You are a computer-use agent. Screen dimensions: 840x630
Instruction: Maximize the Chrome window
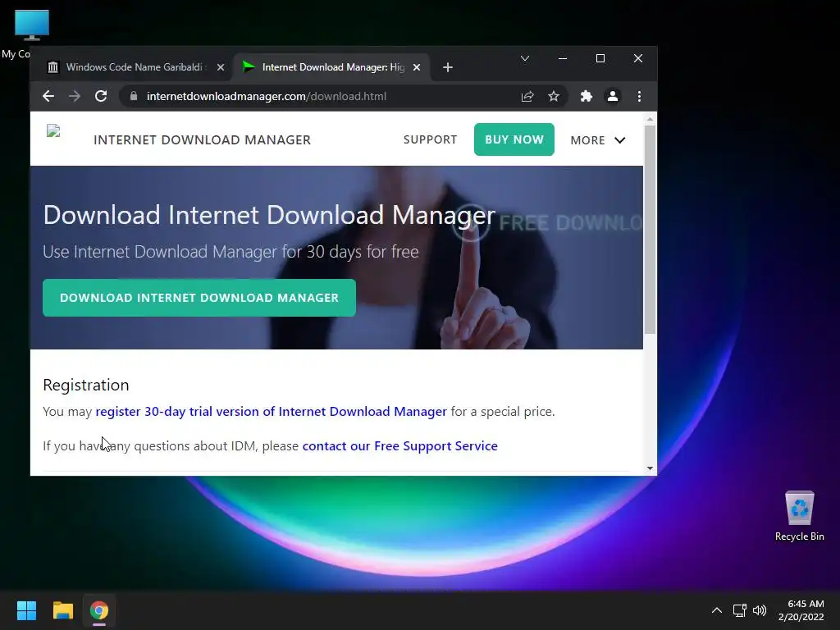pyautogui.click(x=600, y=58)
